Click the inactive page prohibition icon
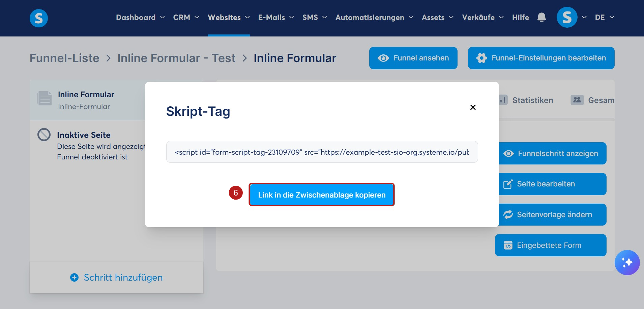Image resolution: width=644 pixels, height=309 pixels. pos(44,135)
